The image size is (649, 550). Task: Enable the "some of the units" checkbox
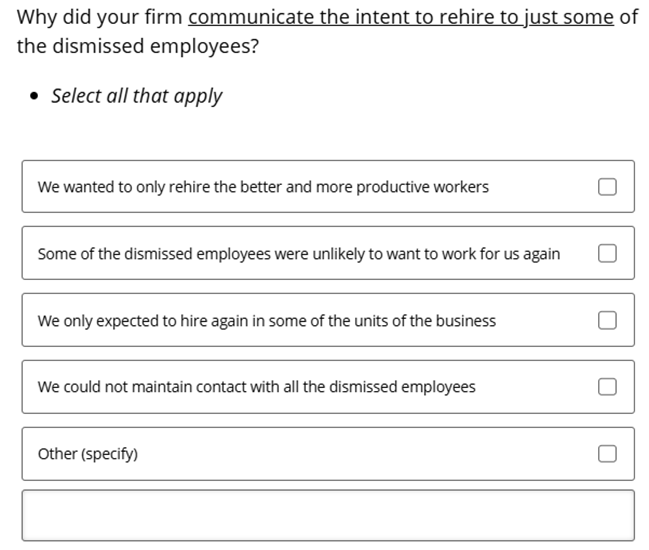(x=606, y=321)
